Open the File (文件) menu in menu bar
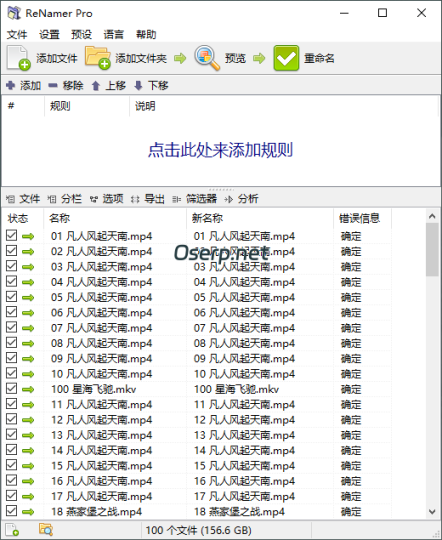This screenshot has height=540, width=442. coord(17,34)
